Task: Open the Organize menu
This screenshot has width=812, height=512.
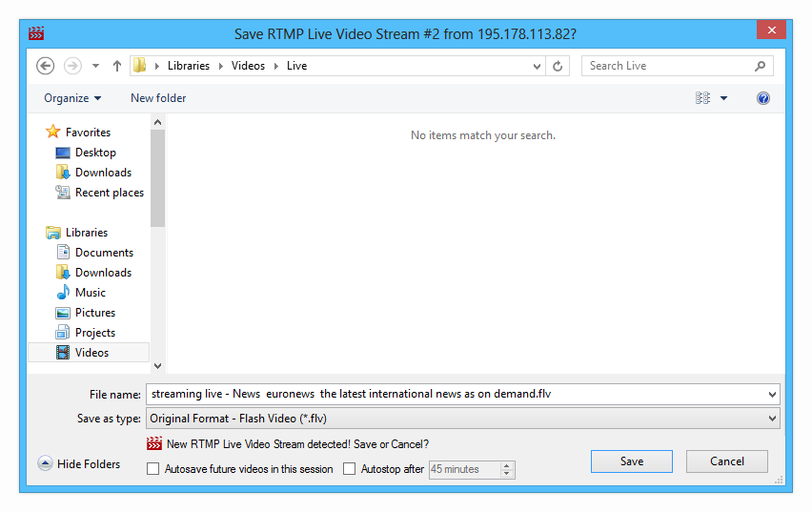Action: coord(72,98)
